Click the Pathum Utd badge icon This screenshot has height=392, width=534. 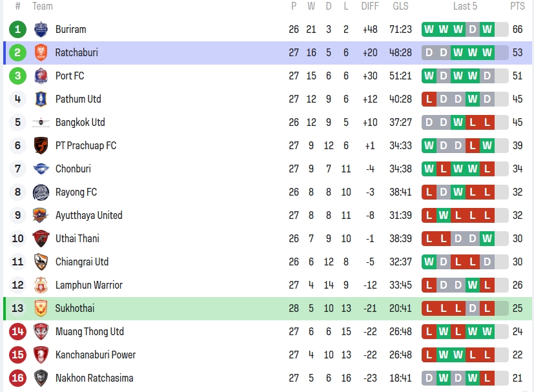[41, 99]
